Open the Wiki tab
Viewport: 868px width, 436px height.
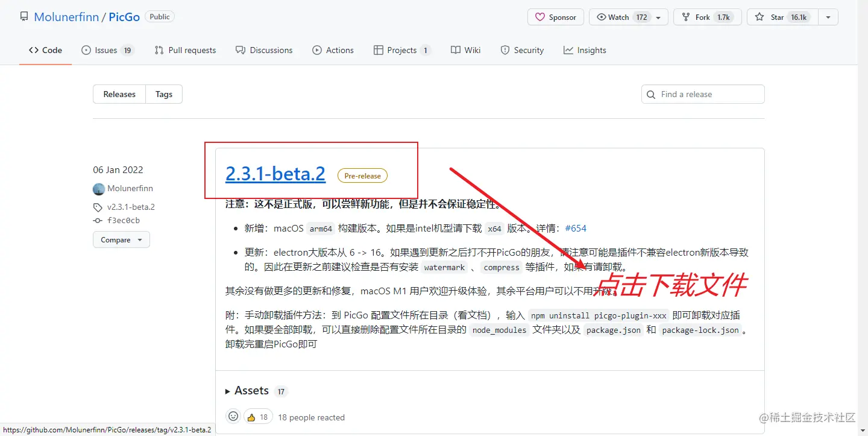(465, 50)
